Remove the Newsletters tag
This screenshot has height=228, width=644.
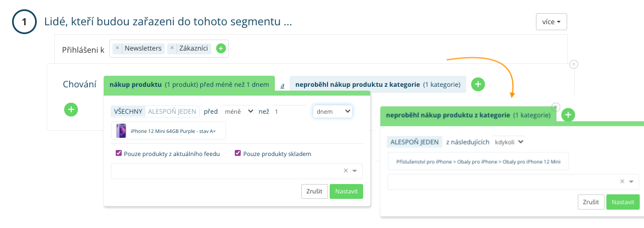tap(117, 48)
